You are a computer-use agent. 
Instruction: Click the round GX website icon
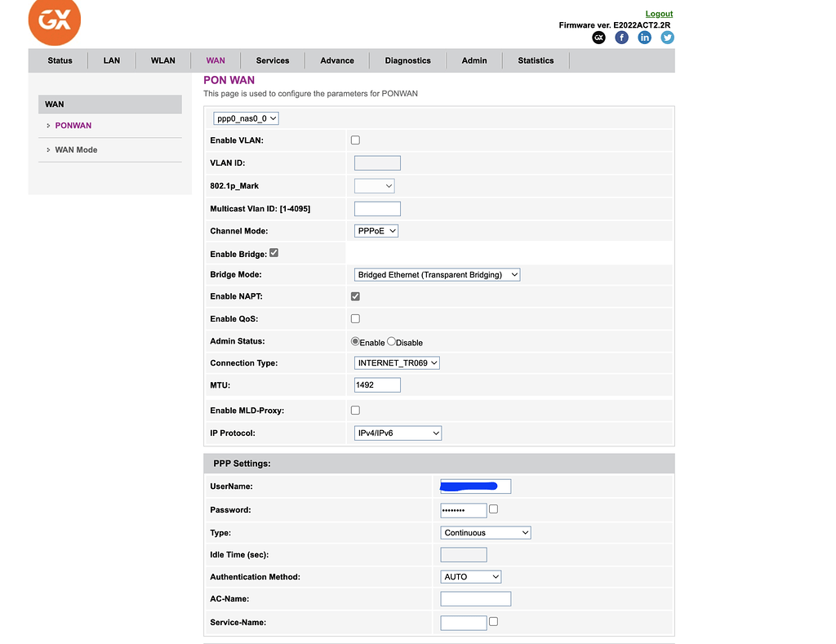tap(598, 37)
